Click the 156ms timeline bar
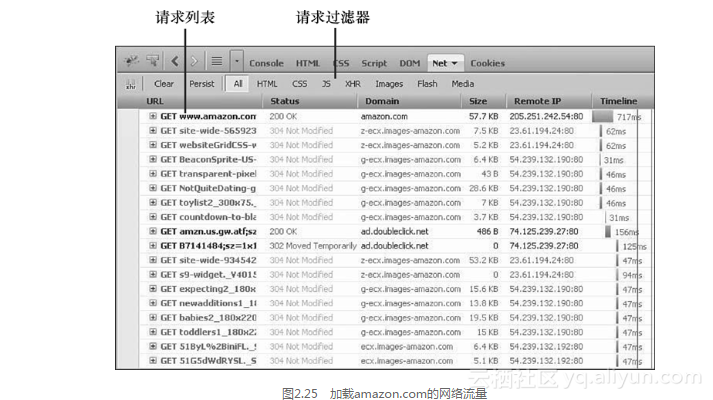713x400 pixels. [608, 231]
